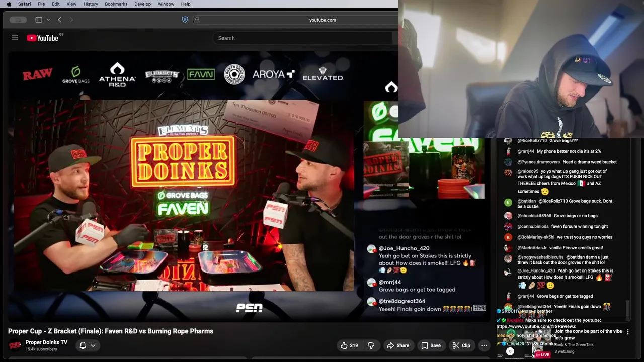Select chat message 'vanilla Firenze smells great!'
Viewport: 644px width, 362px height.
(x=576, y=247)
